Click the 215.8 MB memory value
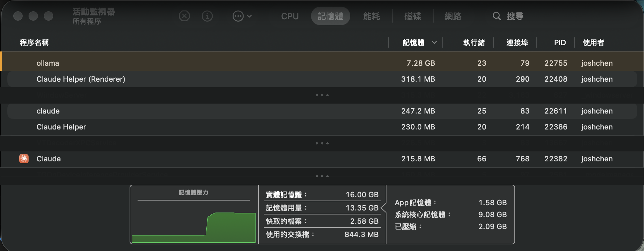The width and height of the screenshot is (644, 251). [x=418, y=159]
